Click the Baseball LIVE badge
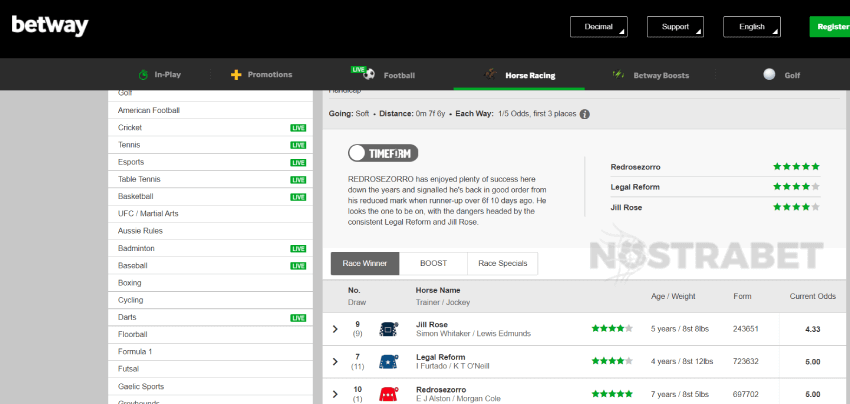 tap(298, 266)
